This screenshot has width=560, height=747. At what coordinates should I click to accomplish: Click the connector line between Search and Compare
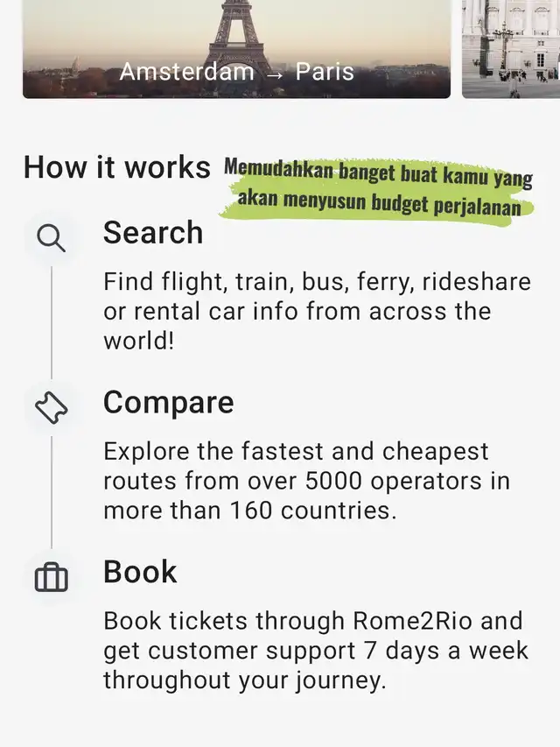(x=51, y=322)
